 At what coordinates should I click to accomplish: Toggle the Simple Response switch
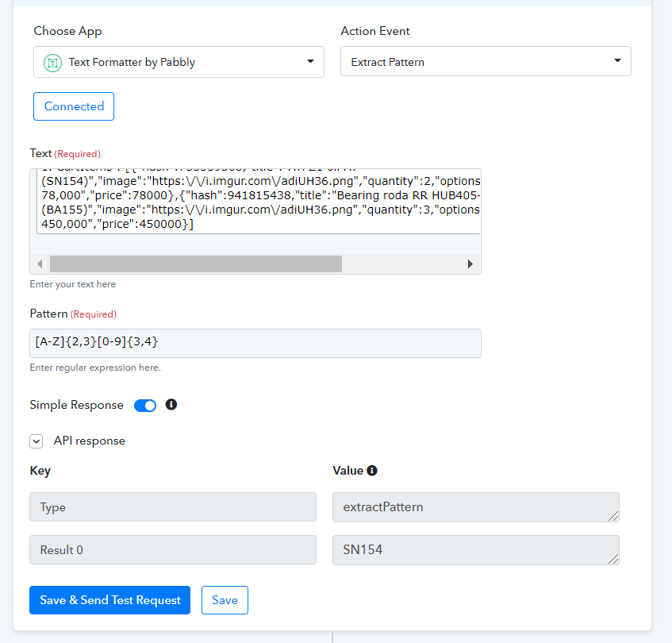(x=145, y=406)
